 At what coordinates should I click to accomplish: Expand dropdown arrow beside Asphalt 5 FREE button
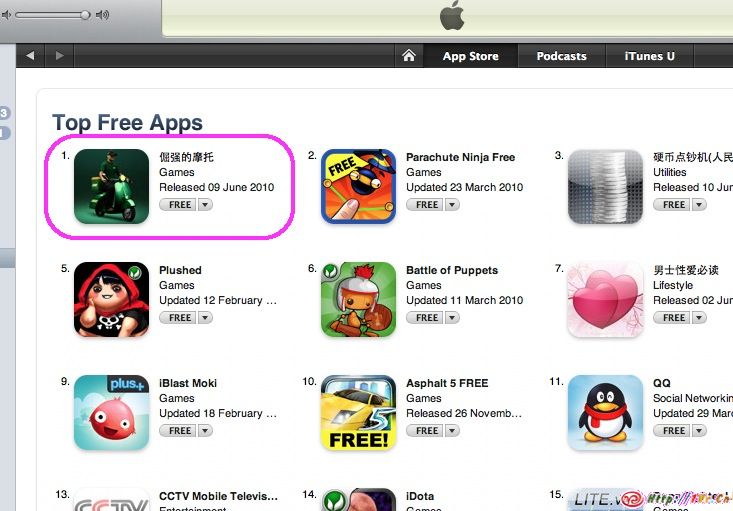pyautogui.click(x=452, y=431)
